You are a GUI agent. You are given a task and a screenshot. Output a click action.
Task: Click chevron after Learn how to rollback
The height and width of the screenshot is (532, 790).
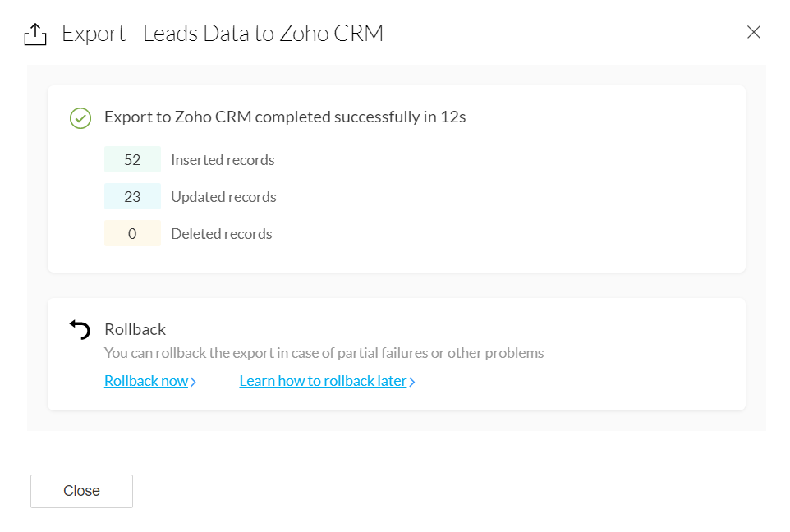point(412,382)
